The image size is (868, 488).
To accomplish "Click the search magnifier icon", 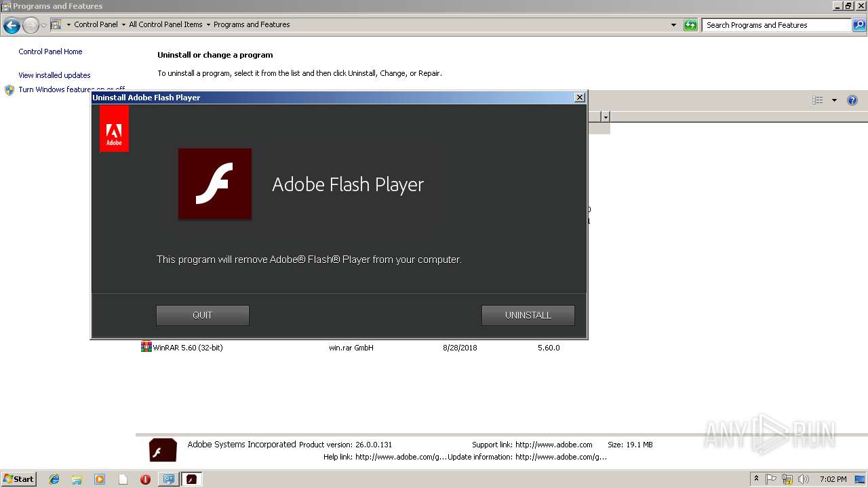I will click(x=859, y=25).
